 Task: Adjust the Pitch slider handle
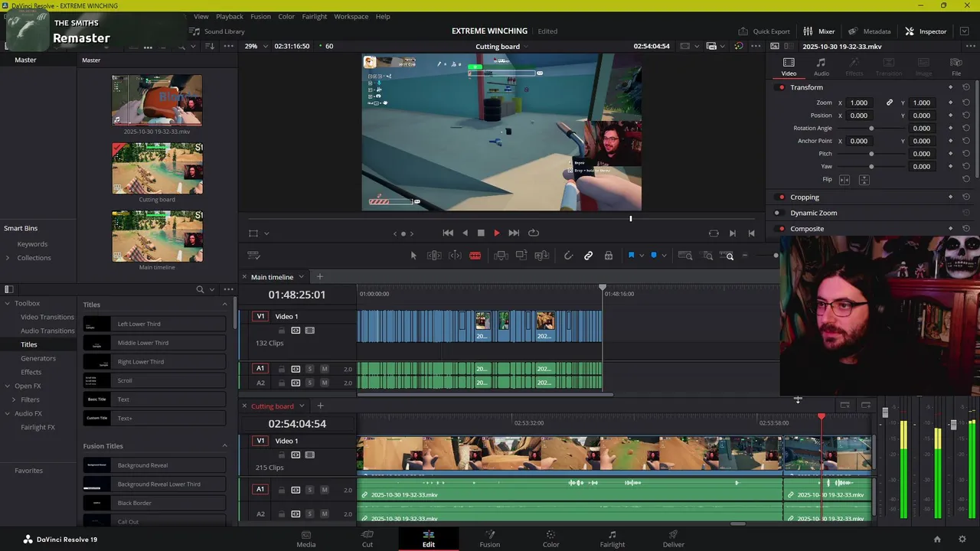tap(871, 154)
